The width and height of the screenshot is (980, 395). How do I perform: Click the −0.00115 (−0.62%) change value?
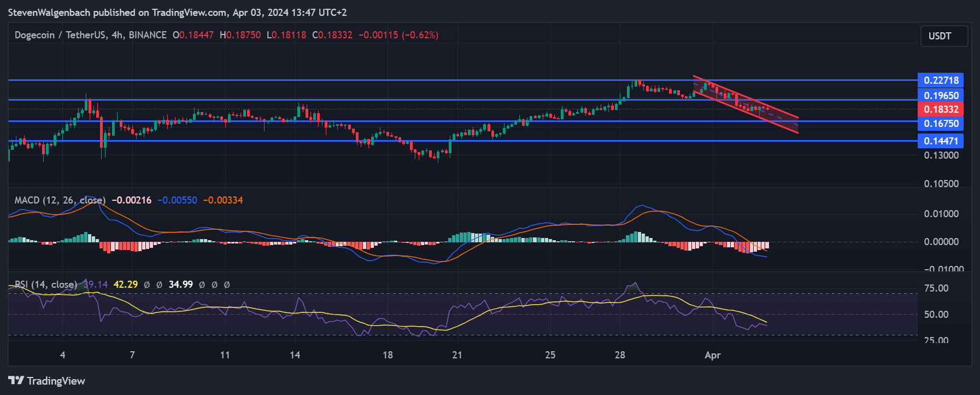[398, 35]
